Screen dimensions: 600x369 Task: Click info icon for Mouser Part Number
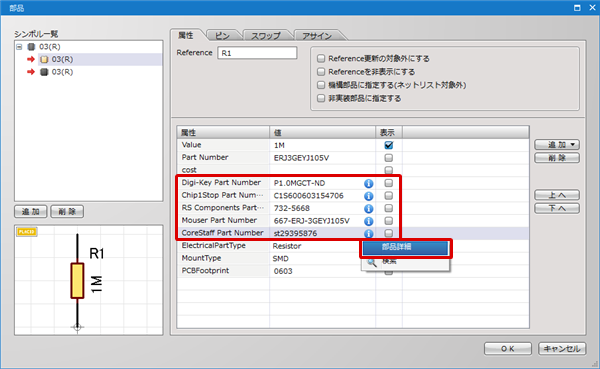pyautogui.click(x=368, y=221)
